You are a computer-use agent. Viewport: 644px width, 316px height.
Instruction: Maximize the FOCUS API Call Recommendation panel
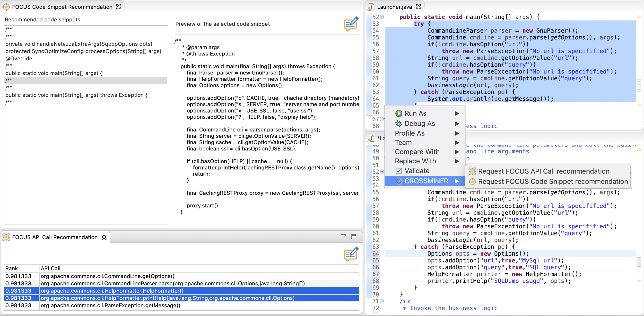pyautogui.click(x=354, y=237)
